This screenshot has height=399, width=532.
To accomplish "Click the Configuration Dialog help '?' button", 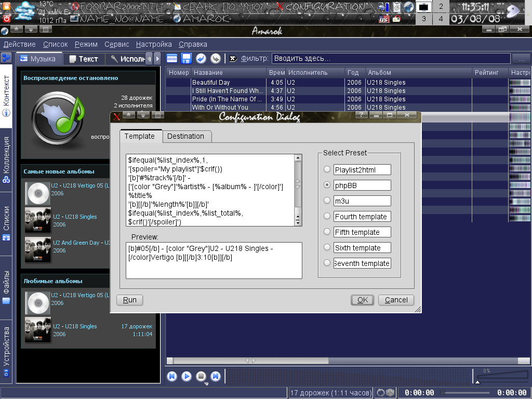I will point(362,115).
